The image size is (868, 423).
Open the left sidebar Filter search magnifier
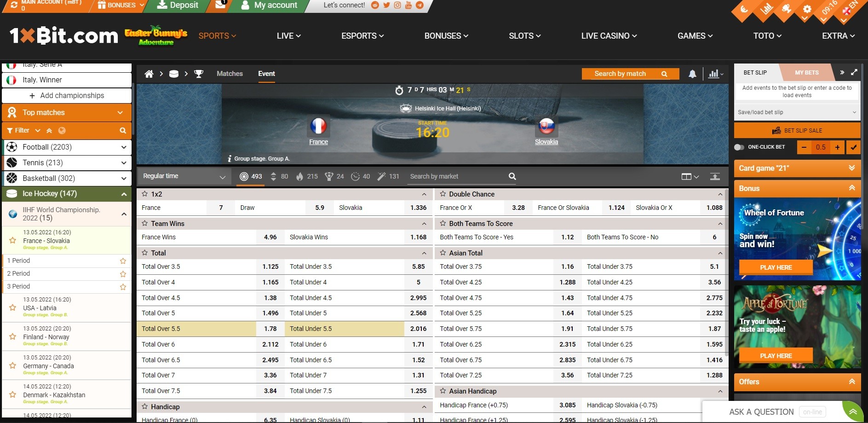click(123, 130)
